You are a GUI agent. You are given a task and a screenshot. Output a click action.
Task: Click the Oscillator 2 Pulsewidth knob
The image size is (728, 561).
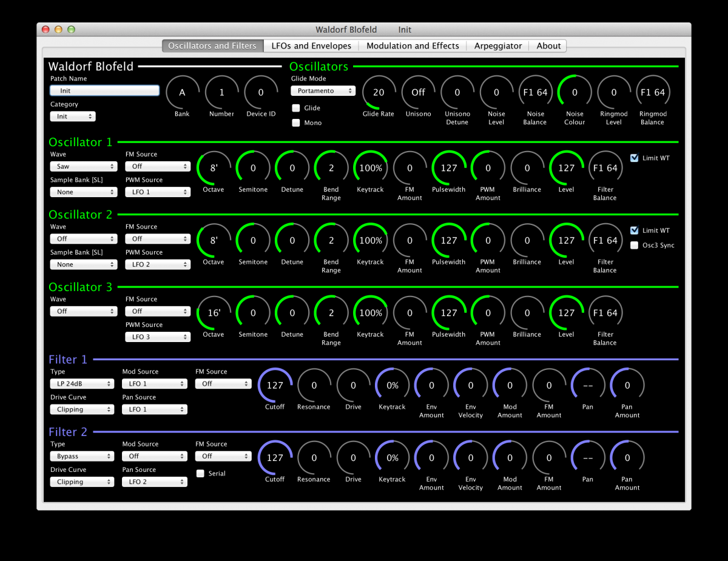(x=449, y=241)
